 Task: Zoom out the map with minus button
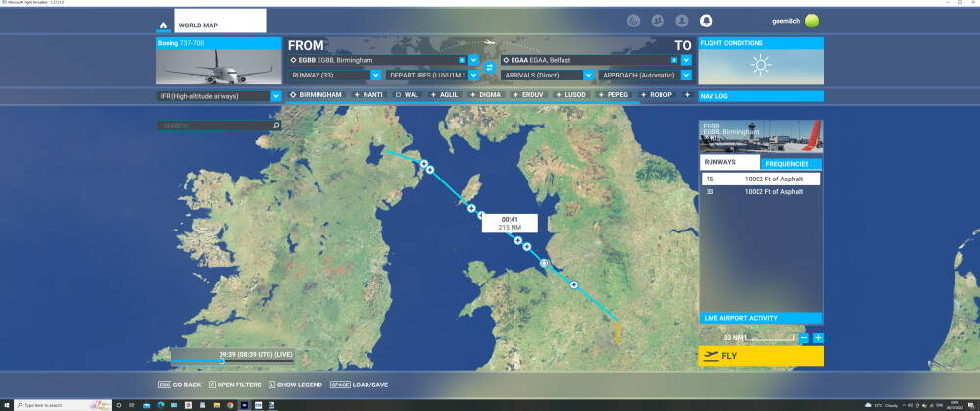[804, 338]
